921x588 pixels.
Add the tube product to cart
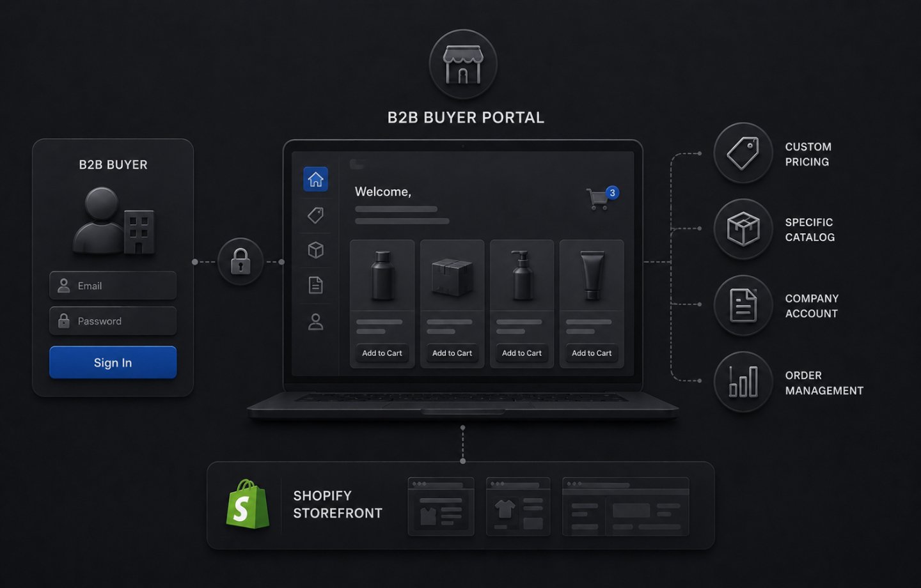(591, 353)
